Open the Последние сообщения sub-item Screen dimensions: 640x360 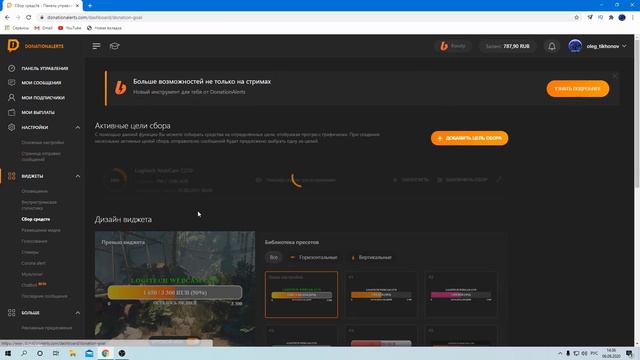[44, 296]
